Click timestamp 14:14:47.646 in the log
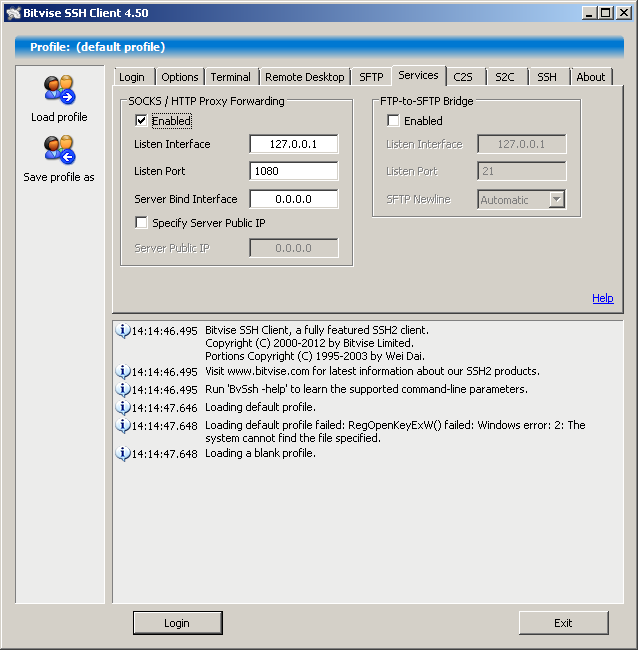The height and width of the screenshot is (650, 638). tap(165, 408)
